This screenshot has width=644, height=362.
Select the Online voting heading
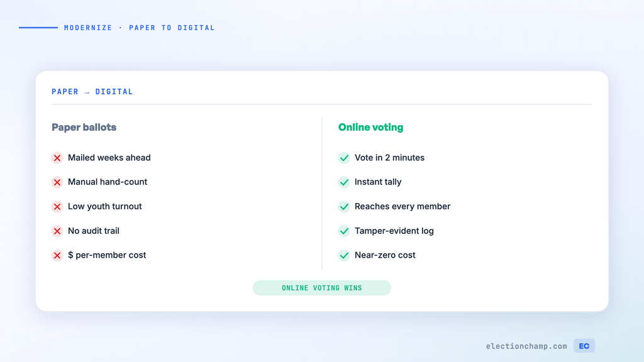pyautogui.click(x=371, y=127)
